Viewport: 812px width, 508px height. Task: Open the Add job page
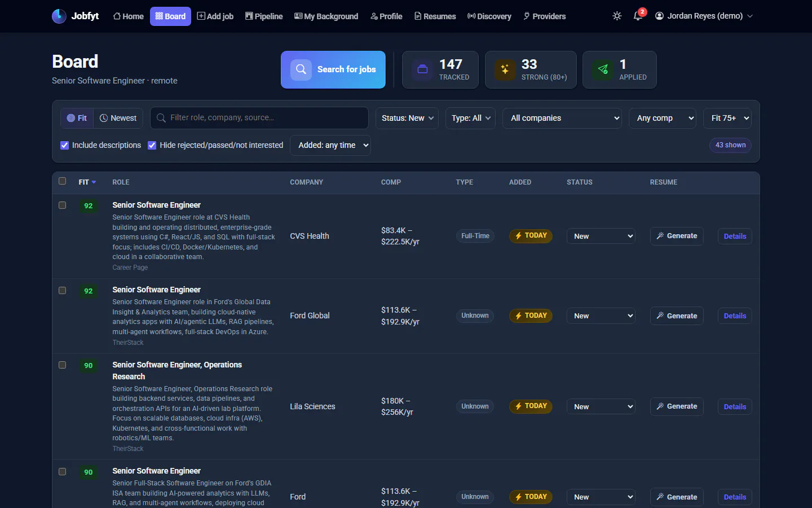[215, 16]
